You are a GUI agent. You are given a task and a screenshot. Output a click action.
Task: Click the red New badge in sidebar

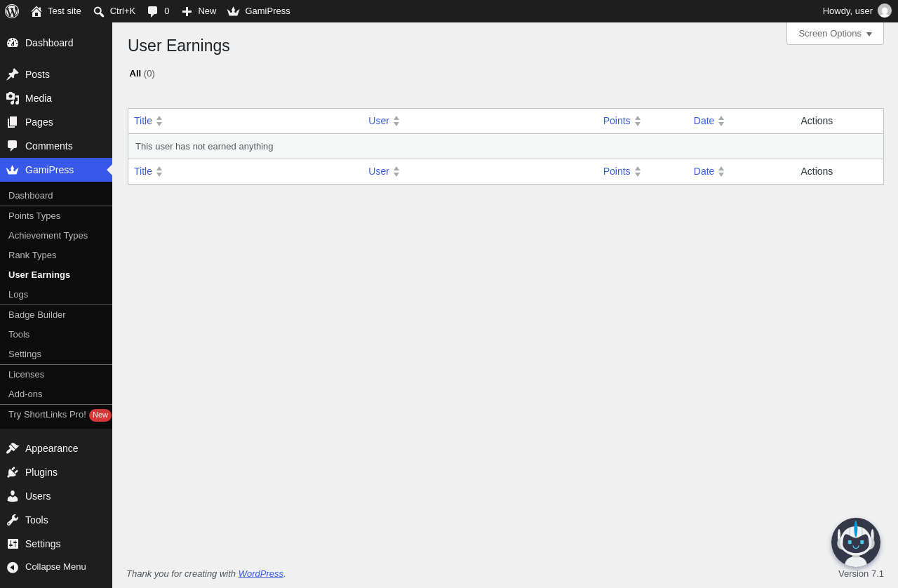(100, 415)
